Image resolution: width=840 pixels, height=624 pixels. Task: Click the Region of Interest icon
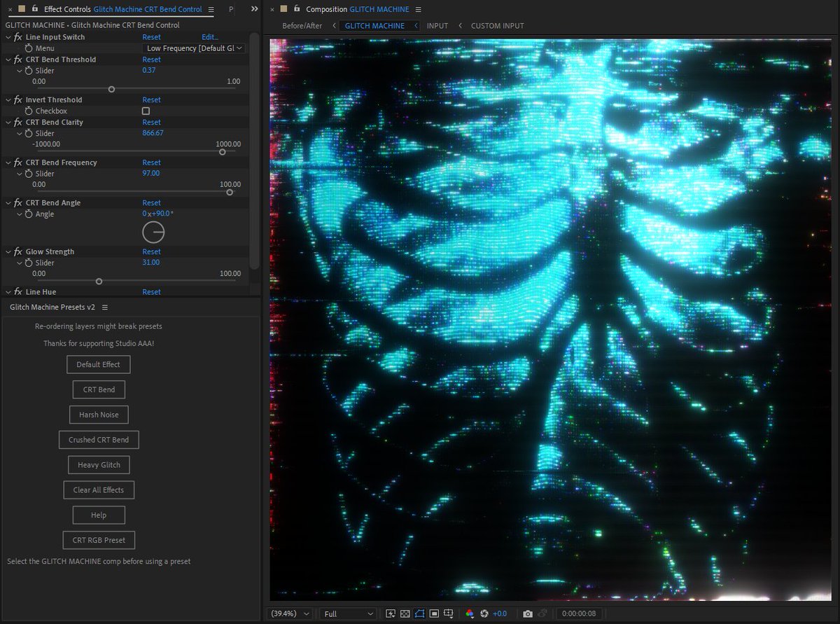[435, 614]
